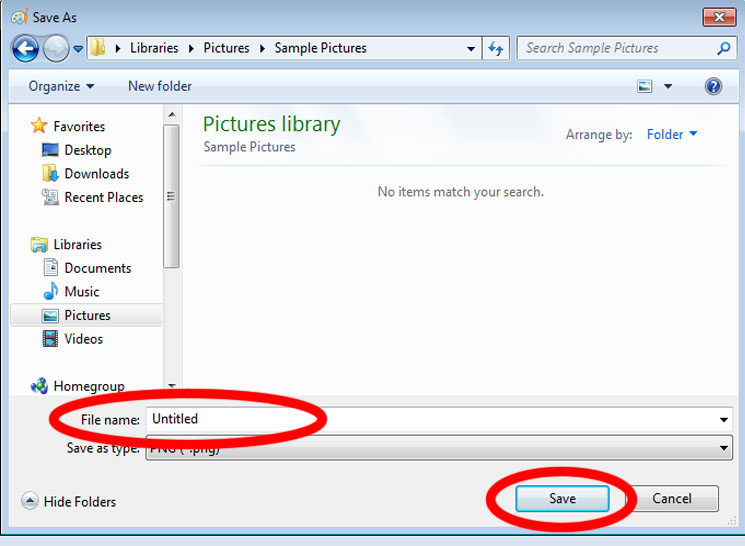This screenshot has width=745, height=546.
Task: Click the search magnifier icon
Action: [723, 48]
